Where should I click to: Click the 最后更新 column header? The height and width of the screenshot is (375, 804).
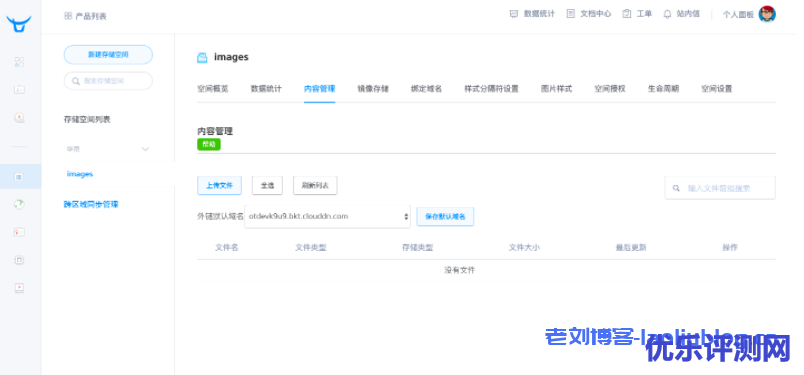pyautogui.click(x=631, y=247)
